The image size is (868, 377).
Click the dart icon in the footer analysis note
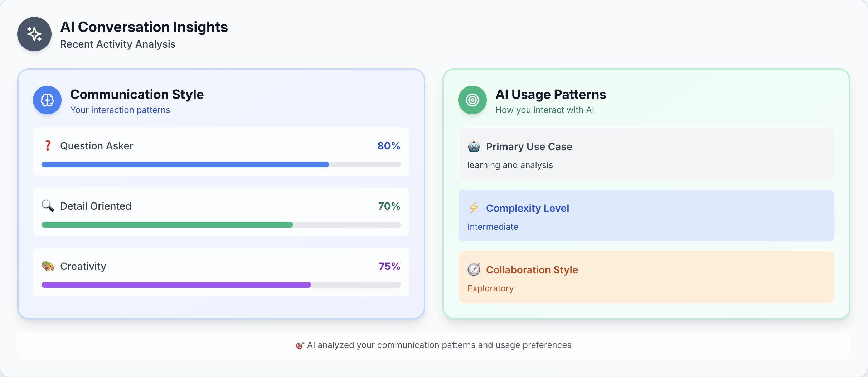(301, 345)
